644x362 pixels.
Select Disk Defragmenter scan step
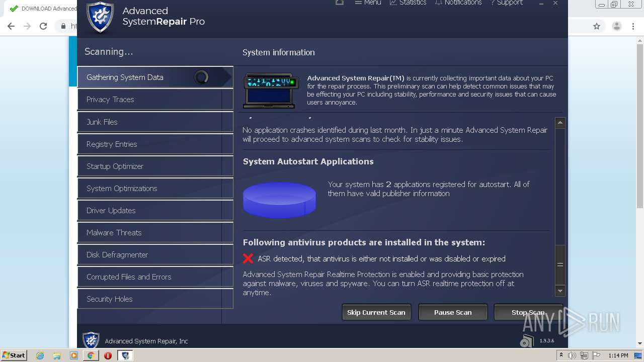(155, 254)
